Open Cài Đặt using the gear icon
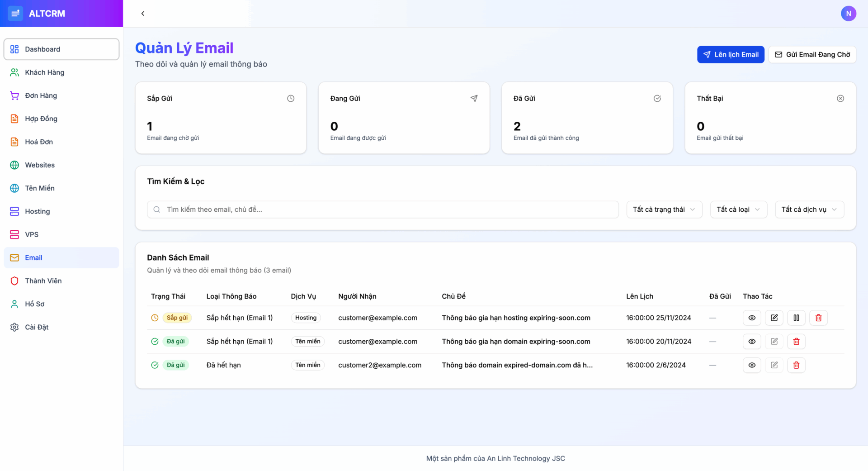This screenshot has width=868, height=471. click(14, 327)
